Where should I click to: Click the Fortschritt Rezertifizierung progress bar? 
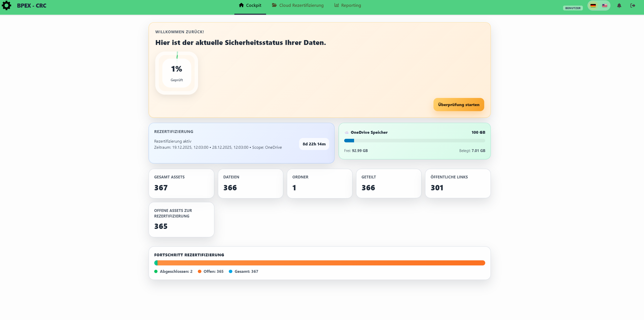(320, 263)
